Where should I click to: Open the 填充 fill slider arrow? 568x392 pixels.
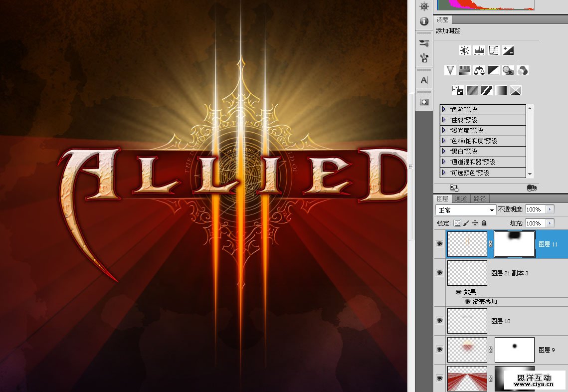tap(550, 223)
